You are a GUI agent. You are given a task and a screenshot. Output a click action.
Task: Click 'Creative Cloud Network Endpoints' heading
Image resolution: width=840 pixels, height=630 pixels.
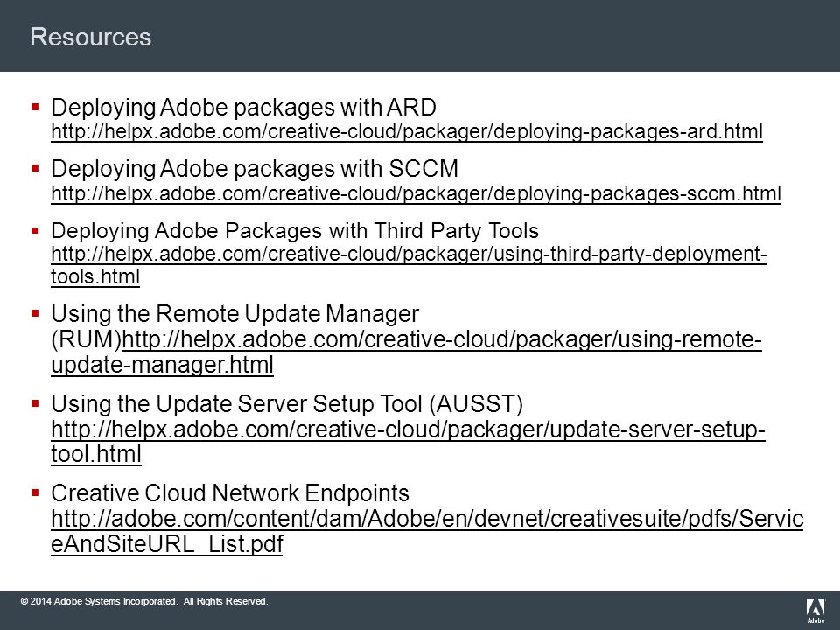coord(230,493)
